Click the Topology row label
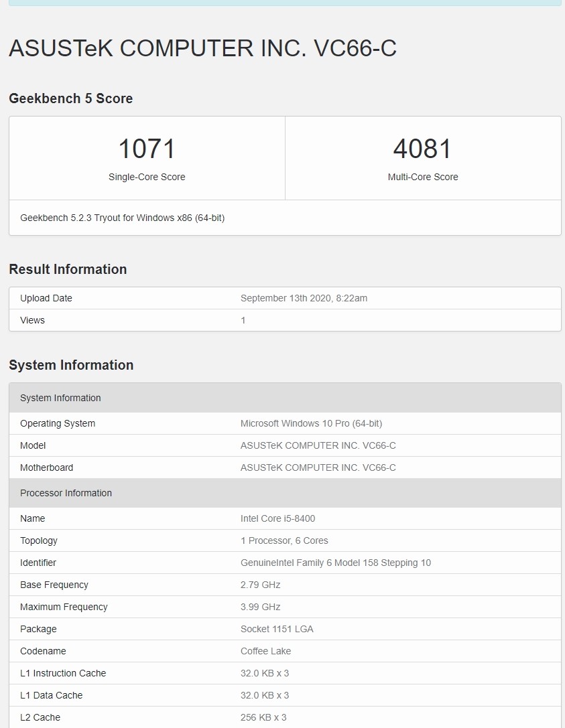The image size is (565, 728). tap(39, 541)
